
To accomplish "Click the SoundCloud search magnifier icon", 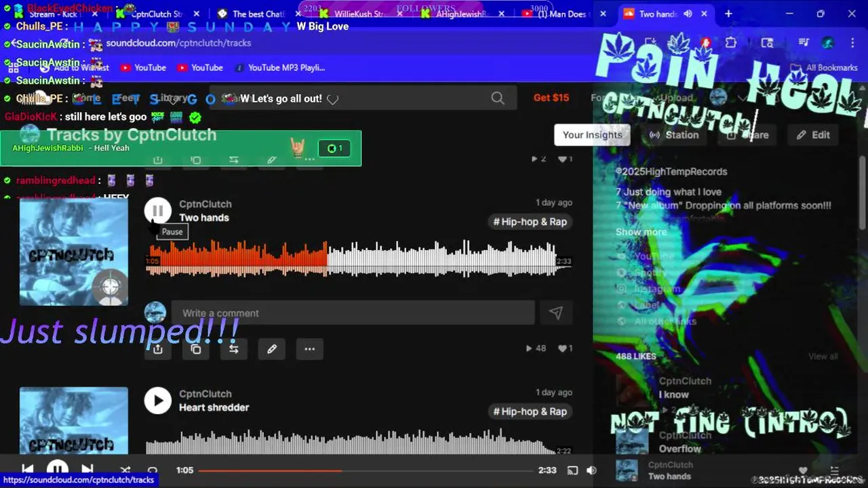I will (x=498, y=98).
